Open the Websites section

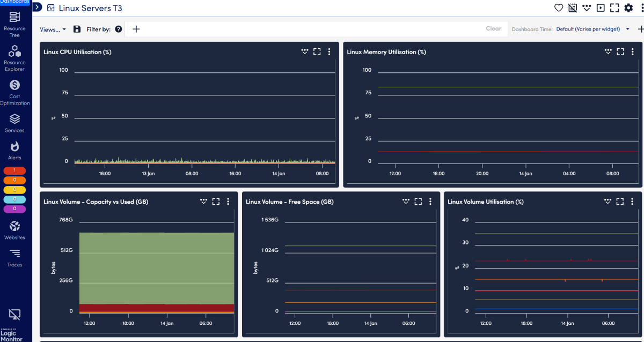[x=14, y=231]
